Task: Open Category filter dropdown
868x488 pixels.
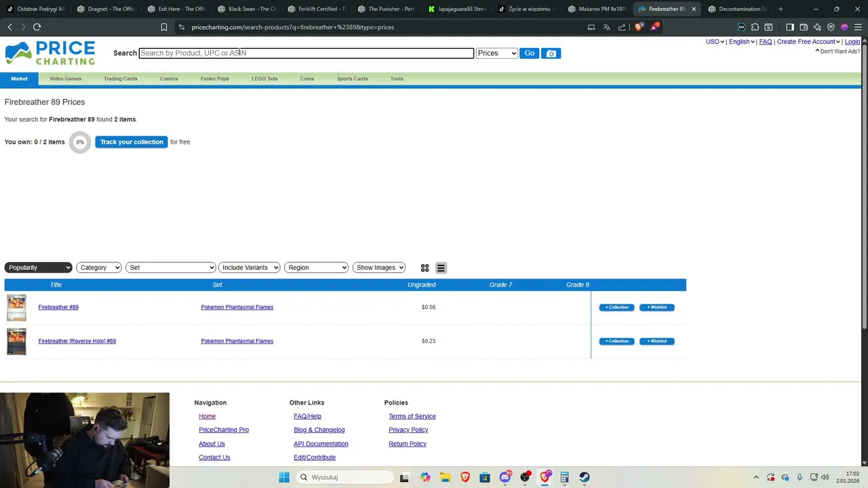Action: click(x=99, y=268)
